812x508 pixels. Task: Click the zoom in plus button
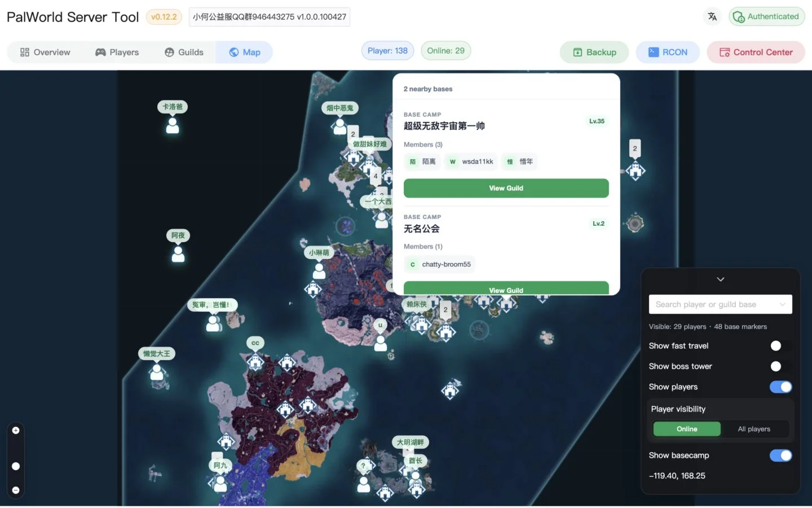[x=16, y=431]
